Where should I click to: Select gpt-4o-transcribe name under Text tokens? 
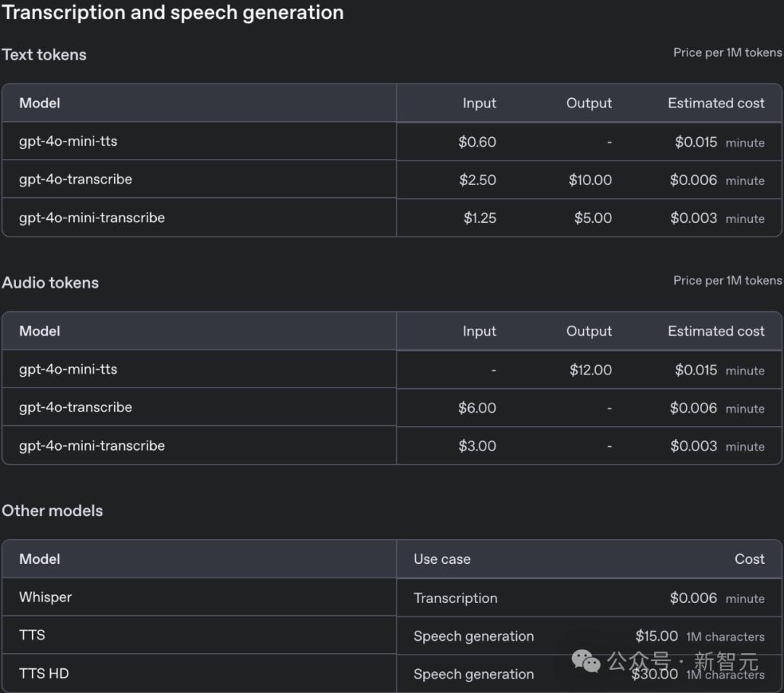75,179
